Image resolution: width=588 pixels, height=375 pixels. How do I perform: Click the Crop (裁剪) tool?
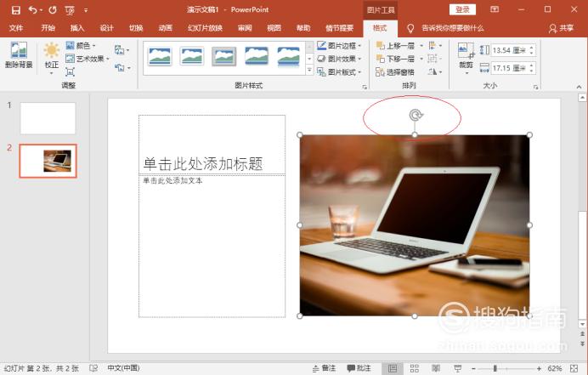coord(466,58)
